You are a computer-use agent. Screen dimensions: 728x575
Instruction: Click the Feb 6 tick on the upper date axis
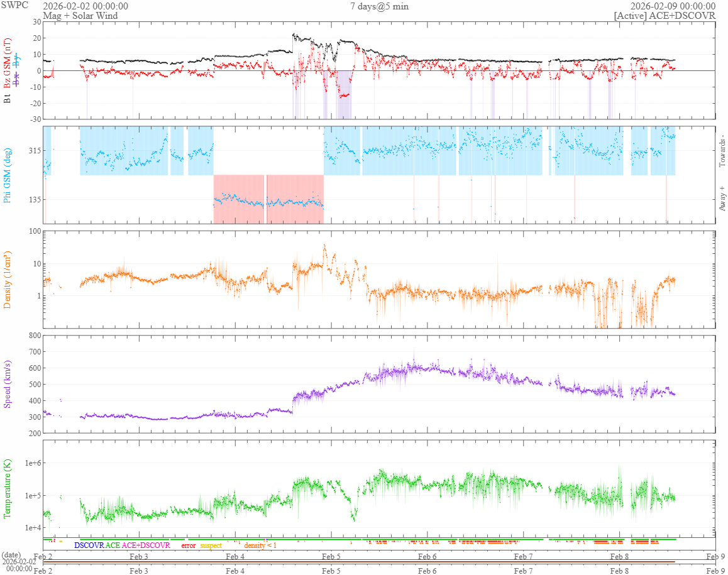click(x=427, y=556)
